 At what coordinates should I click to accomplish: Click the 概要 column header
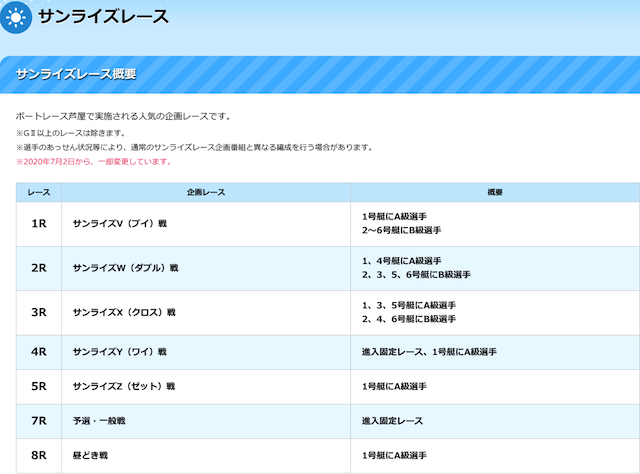pyautogui.click(x=495, y=191)
